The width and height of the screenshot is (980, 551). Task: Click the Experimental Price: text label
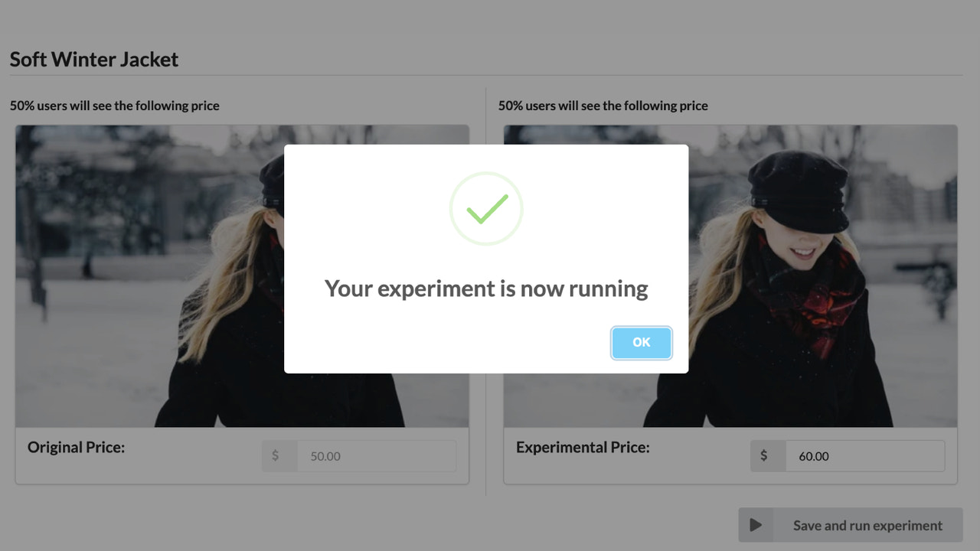click(x=583, y=447)
